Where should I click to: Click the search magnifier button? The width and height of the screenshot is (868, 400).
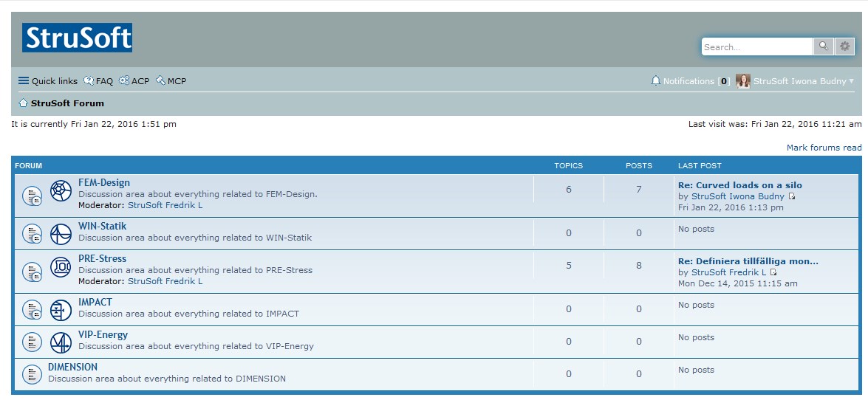823,46
